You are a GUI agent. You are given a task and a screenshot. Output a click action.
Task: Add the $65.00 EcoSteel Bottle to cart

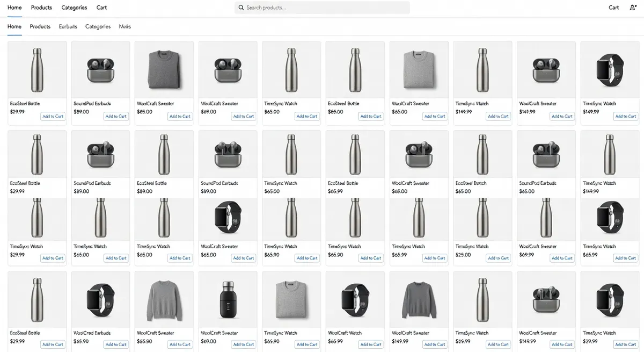[371, 116]
